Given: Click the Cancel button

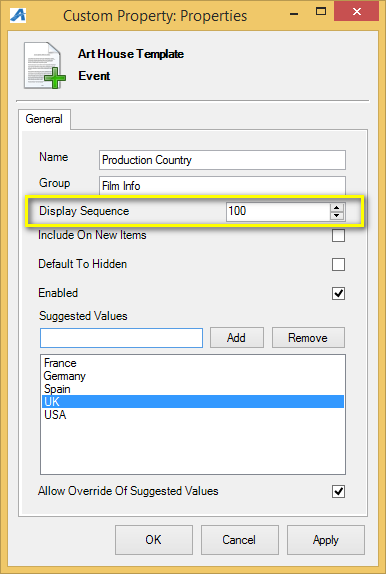Looking at the screenshot, I should click(240, 540).
